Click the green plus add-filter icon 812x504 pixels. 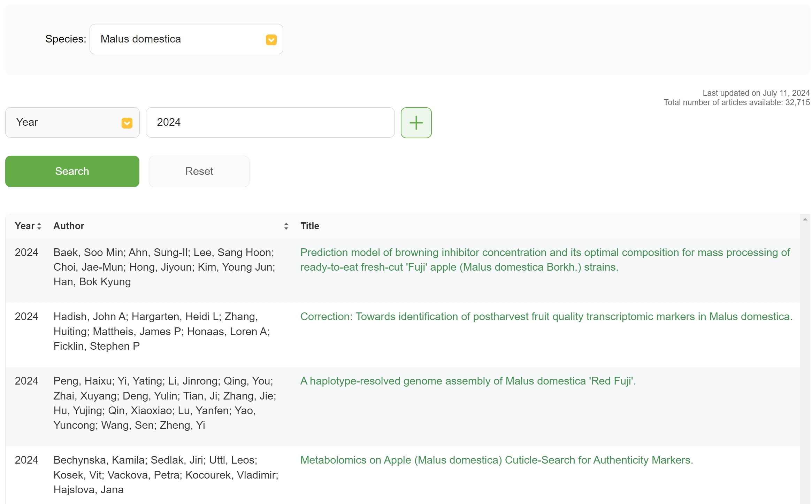416,123
